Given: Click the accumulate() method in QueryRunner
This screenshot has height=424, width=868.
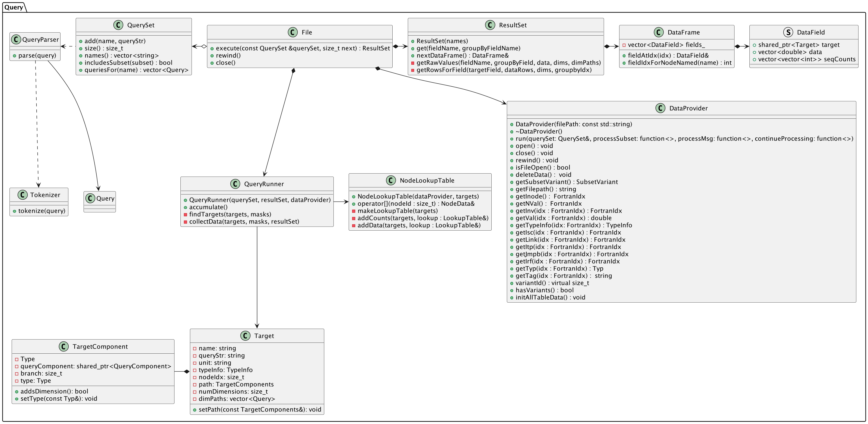Looking at the screenshot, I should [x=208, y=207].
